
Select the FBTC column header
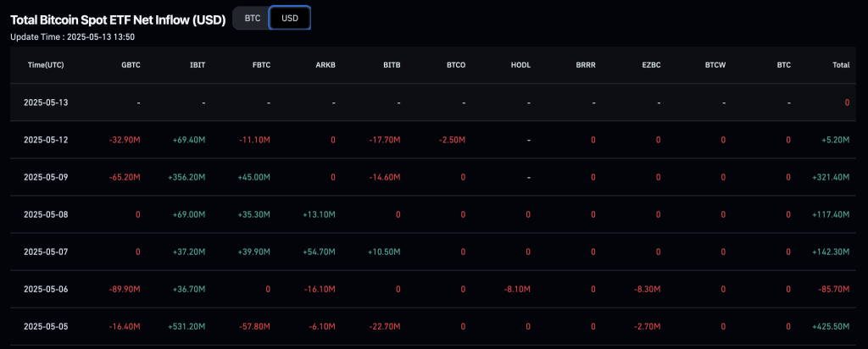click(261, 64)
